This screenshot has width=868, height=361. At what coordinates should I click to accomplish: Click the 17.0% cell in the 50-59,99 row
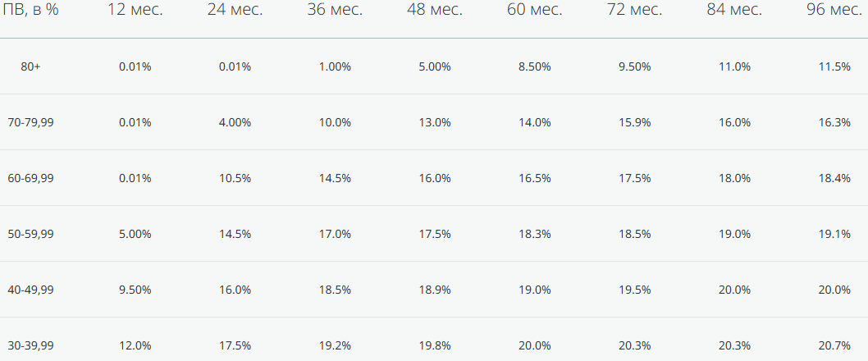click(x=335, y=234)
